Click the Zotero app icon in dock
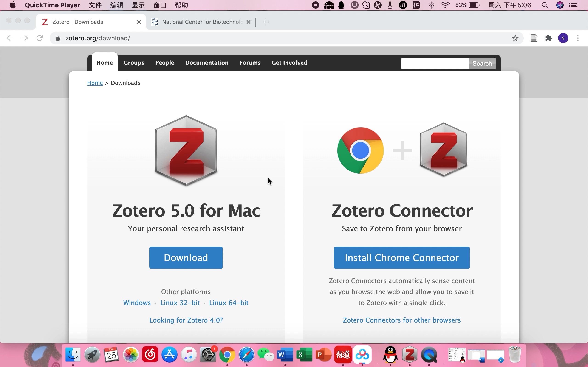588x367 pixels. click(x=409, y=355)
